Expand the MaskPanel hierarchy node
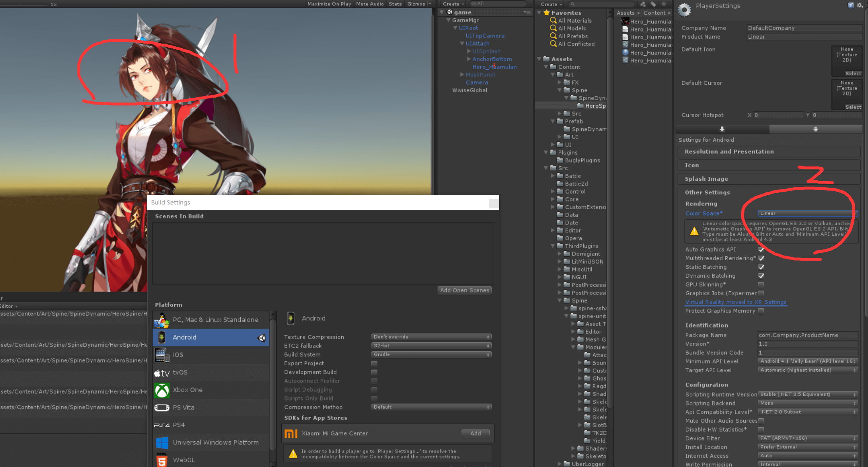Screen dimensions: 868x467 [x=462, y=74]
